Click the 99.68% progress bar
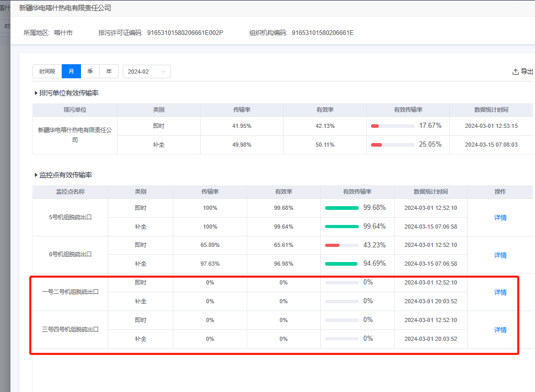 coord(342,208)
